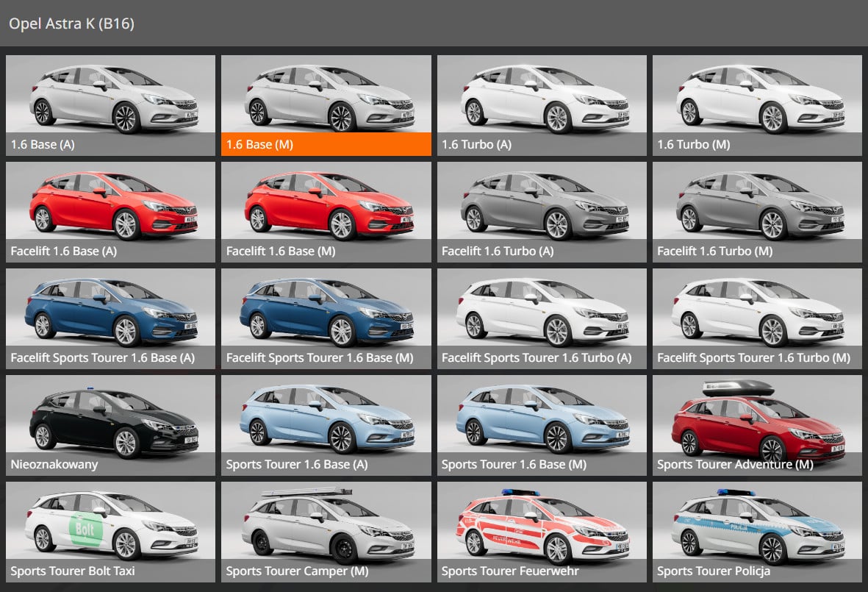868x592 pixels.
Task: Select Facelift Sports Tourer 1.6 Base (M)
Action: point(326,318)
